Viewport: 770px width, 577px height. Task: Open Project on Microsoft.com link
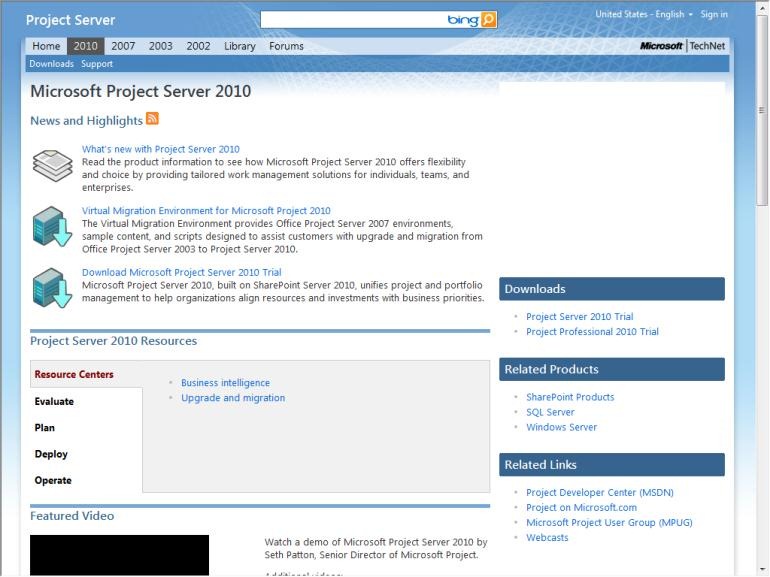581,508
